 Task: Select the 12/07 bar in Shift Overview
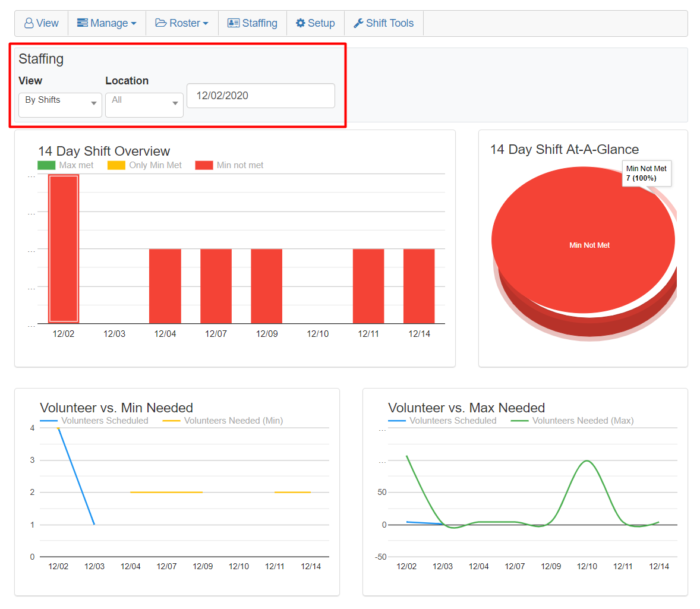(216, 286)
